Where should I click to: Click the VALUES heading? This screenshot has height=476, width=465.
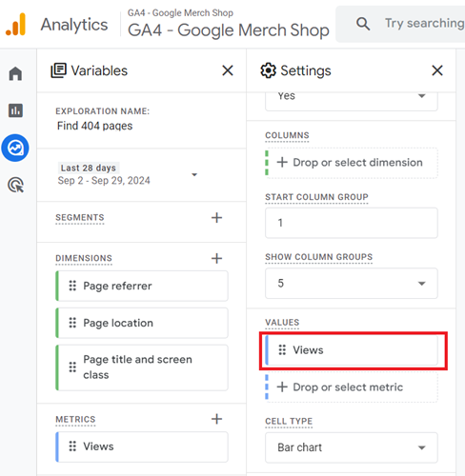click(282, 323)
